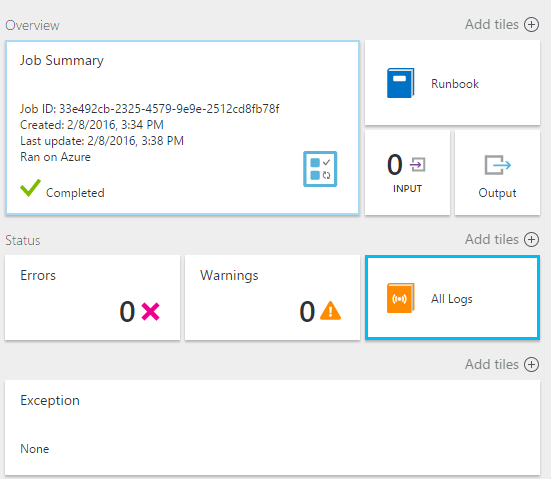Click the Add tiles link in Overview
Screen dimensions: 551x479
pyautogui.click(x=492, y=25)
